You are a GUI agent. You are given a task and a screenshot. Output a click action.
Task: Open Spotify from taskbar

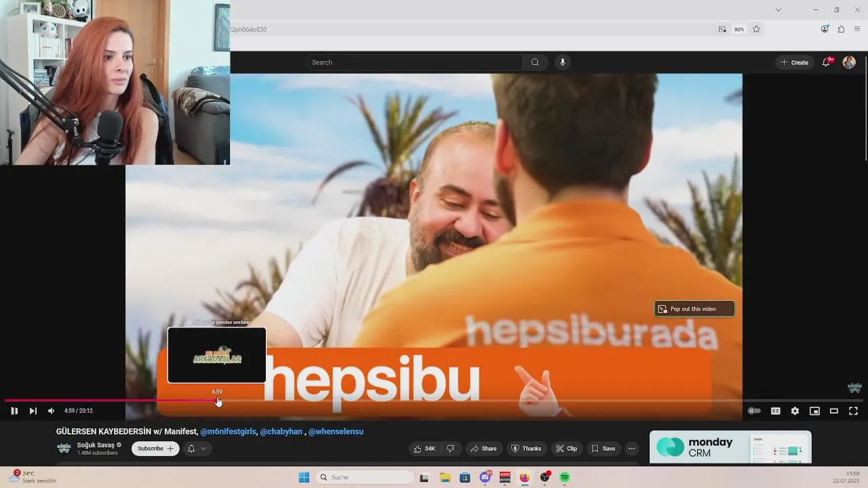point(564,478)
